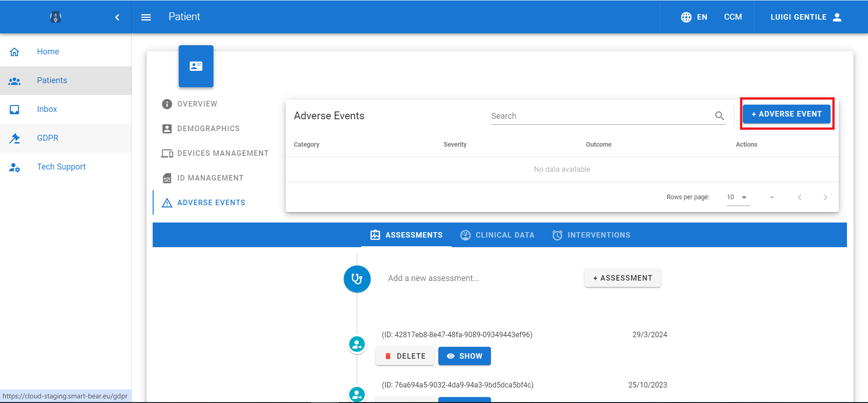Select the Overview section
The height and width of the screenshot is (403, 868).
(190, 104)
